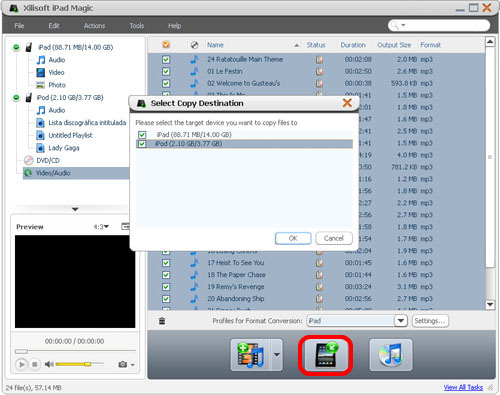Screen dimensions: 500x395
Task: Collapse the iPad device tree node
Action: point(16,47)
